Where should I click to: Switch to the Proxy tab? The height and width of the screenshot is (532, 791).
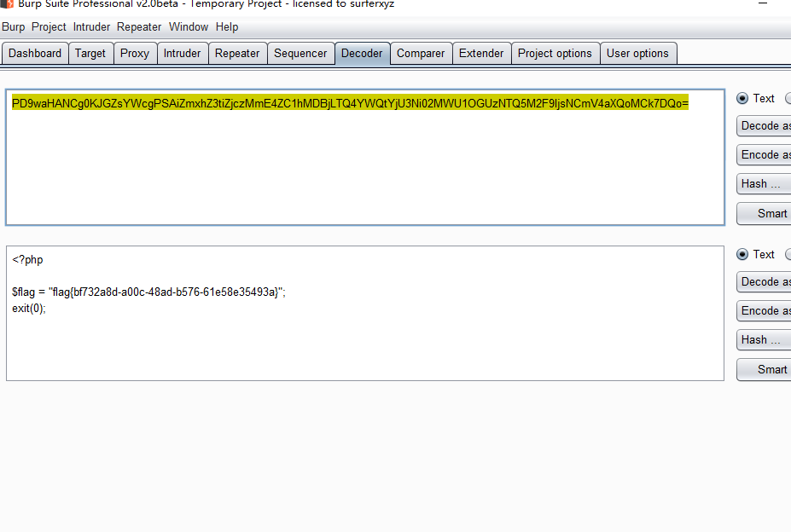(135, 54)
